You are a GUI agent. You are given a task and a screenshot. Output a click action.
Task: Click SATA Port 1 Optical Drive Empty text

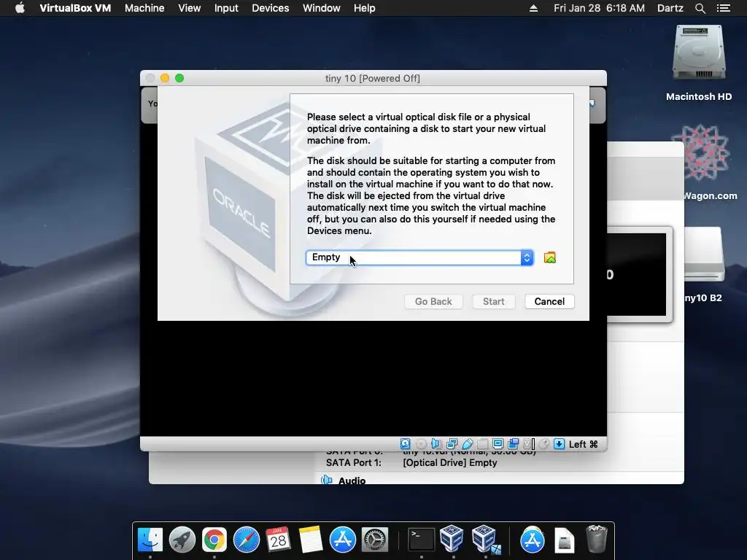pyautogui.click(x=449, y=462)
